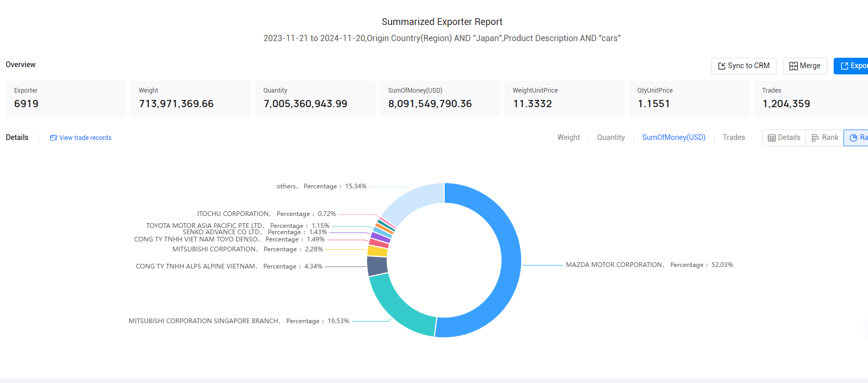Click the dark slate Alps Alpine Vietnam segment
868x383 pixels.
tap(377, 266)
